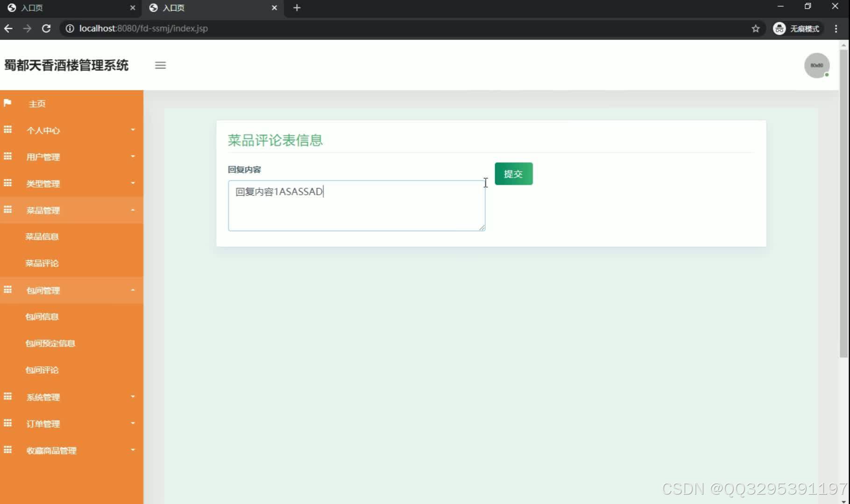Restore down the browser window

click(808, 6)
